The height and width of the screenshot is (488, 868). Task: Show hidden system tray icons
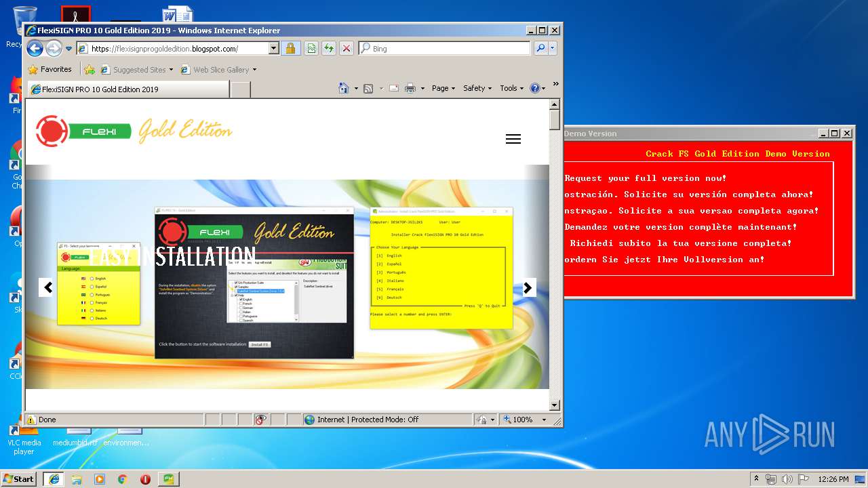756,479
